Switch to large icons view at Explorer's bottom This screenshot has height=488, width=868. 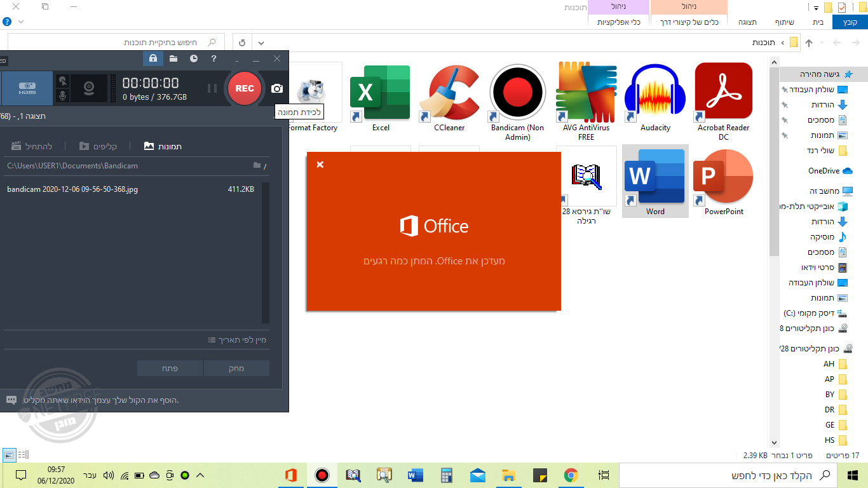9,455
